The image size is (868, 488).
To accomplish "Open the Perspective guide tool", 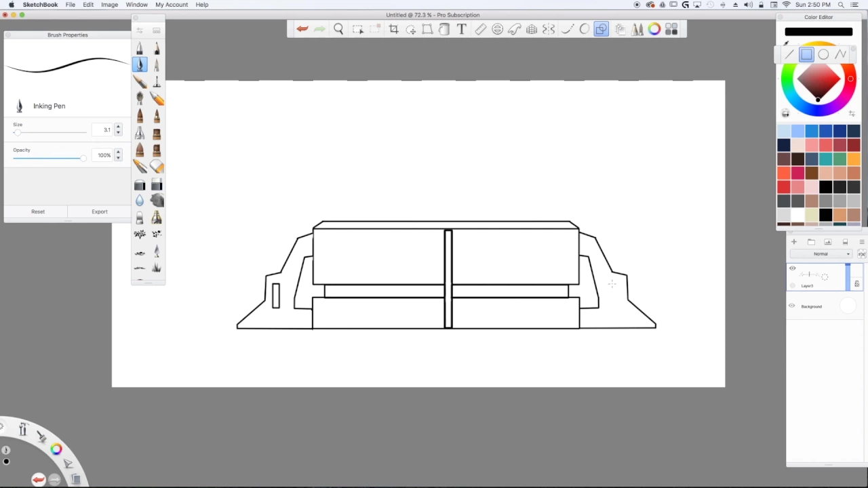I will [x=532, y=29].
